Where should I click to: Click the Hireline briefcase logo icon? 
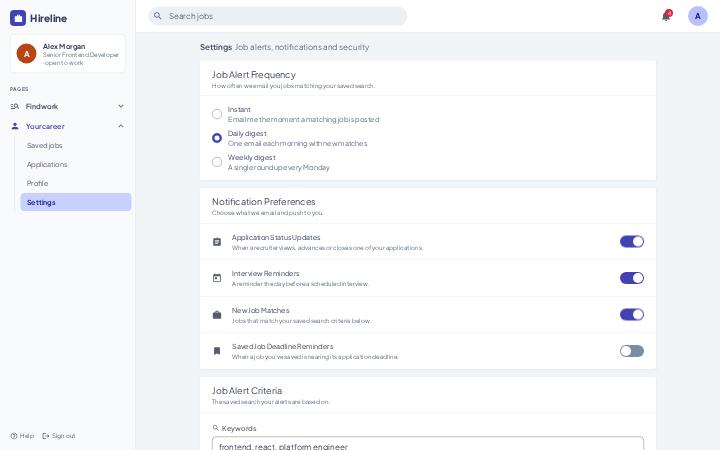18,18
